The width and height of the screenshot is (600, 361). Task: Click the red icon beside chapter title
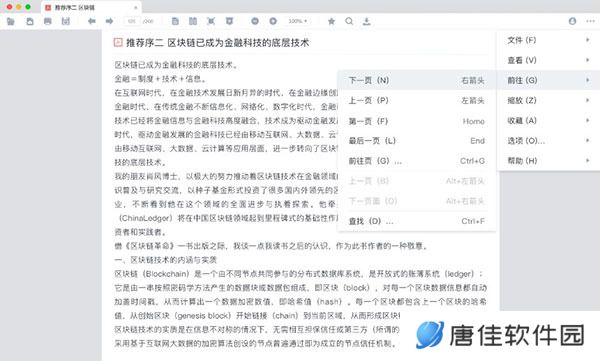[118, 42]
